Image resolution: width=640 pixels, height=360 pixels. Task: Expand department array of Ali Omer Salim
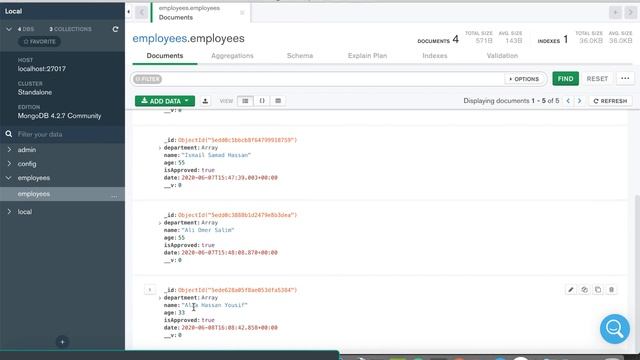pyautogui.click(x=160, y=223)
